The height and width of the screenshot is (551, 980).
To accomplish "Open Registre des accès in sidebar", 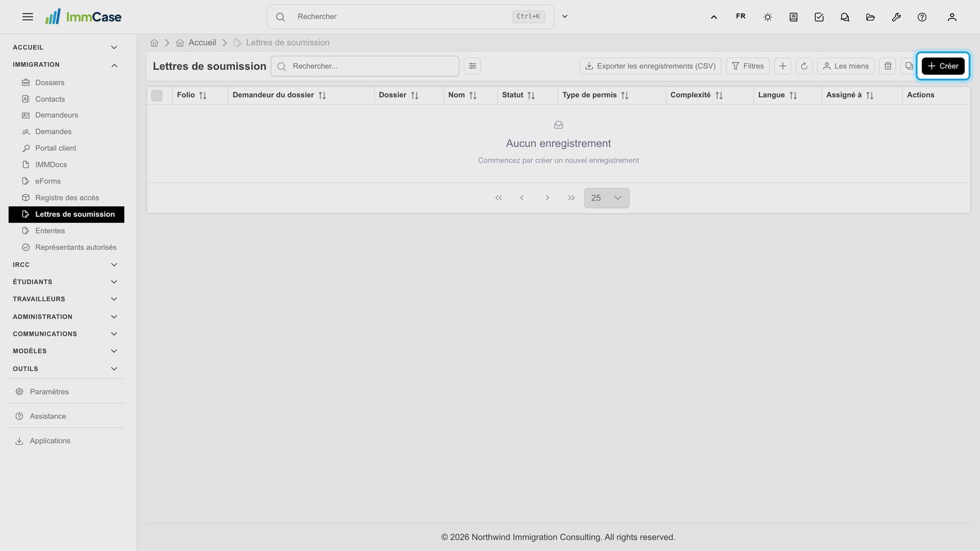I will click(66, 198).
